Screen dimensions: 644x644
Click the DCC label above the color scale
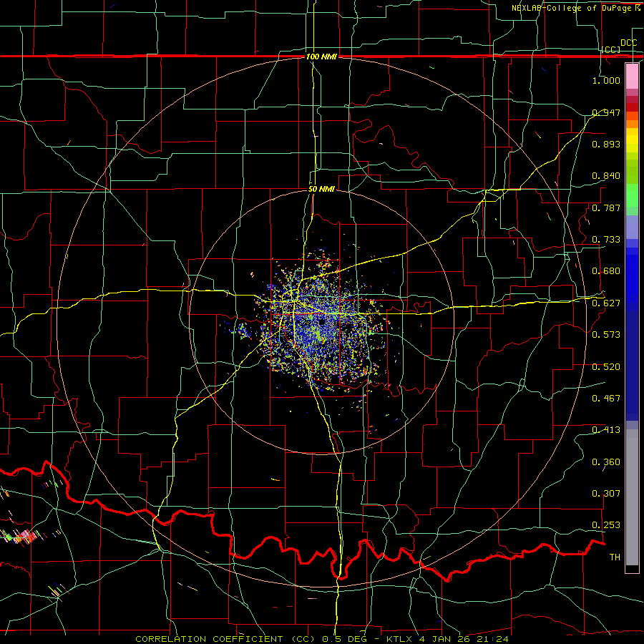628,43
